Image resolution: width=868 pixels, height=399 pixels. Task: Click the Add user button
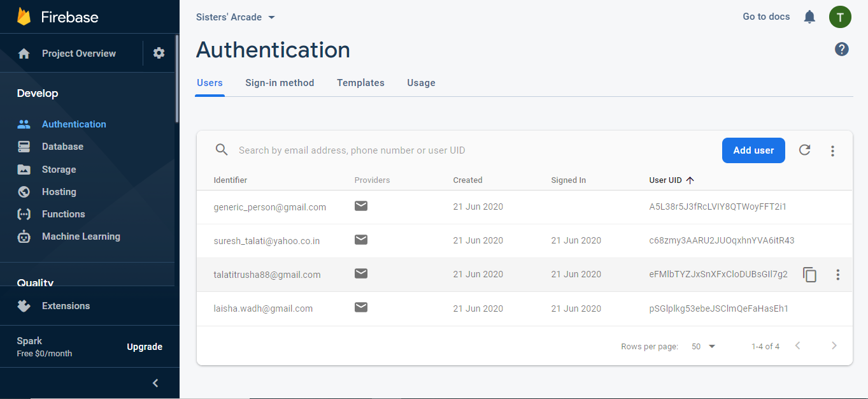click(753, 150)
